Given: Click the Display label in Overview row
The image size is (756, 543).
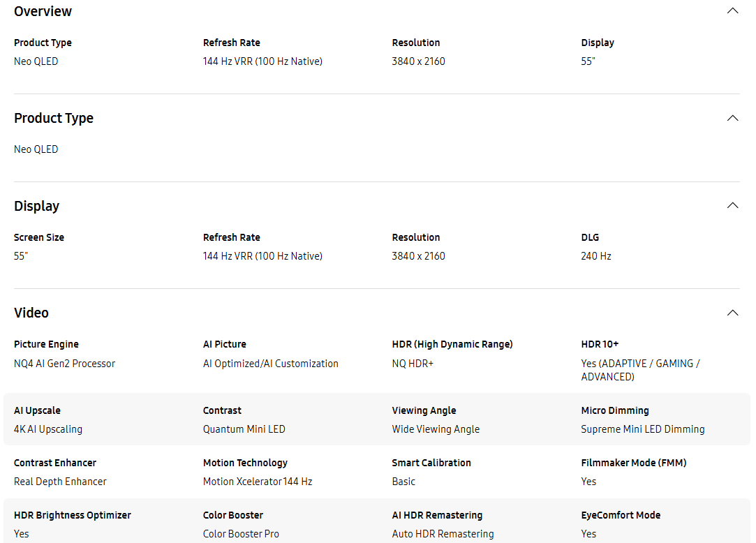Looking at the screenshot, I should coord(598,43).
